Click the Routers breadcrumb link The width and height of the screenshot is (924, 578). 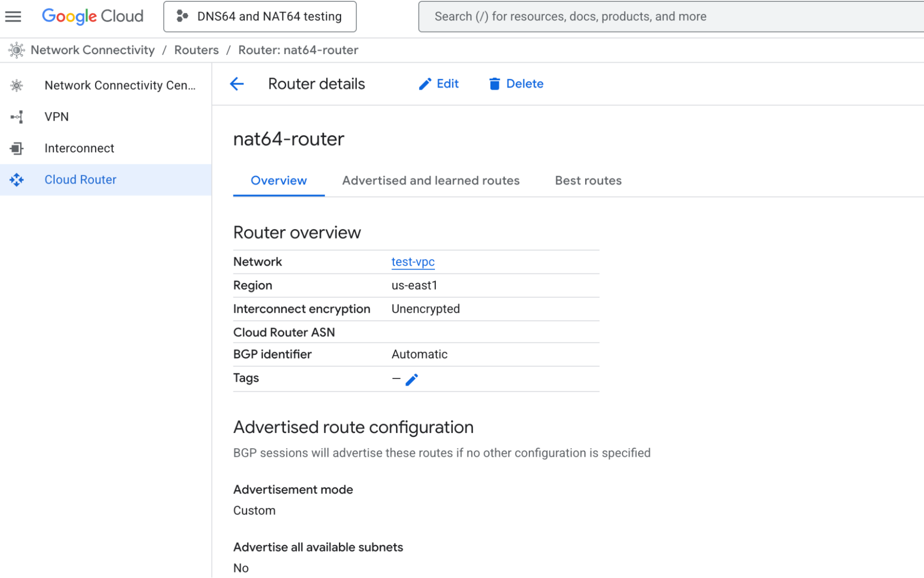(x=196, y=50)
